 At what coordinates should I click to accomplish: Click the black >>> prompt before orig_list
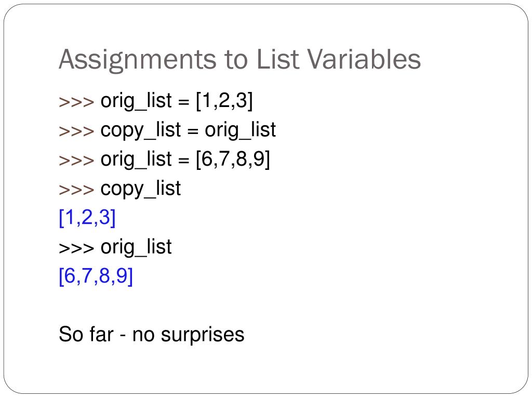[76, 248]
